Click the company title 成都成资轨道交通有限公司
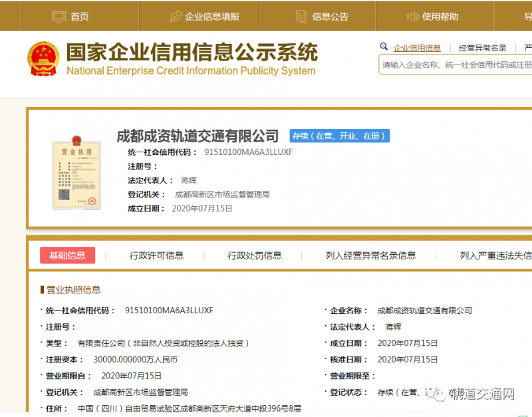Screen dimensions: 532x417 [x=198, y=136]
